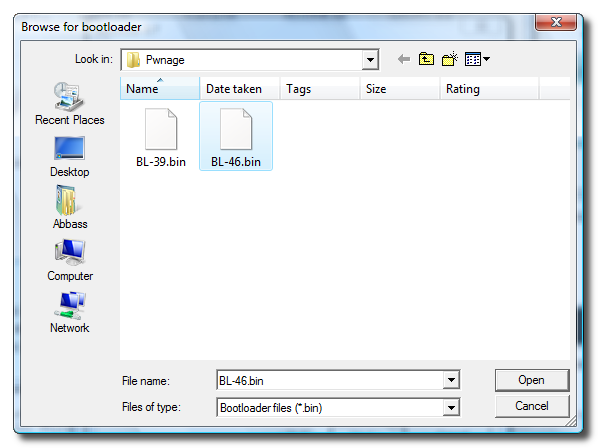Cancel the bootloader browse dialog
The height and width of the screenshot is (448, 598).
tap(532, 406)
